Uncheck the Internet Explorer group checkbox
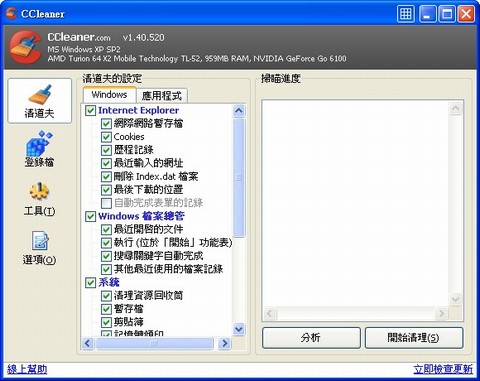The height and width of the screenshot is (381, 480). pos(90,110)
